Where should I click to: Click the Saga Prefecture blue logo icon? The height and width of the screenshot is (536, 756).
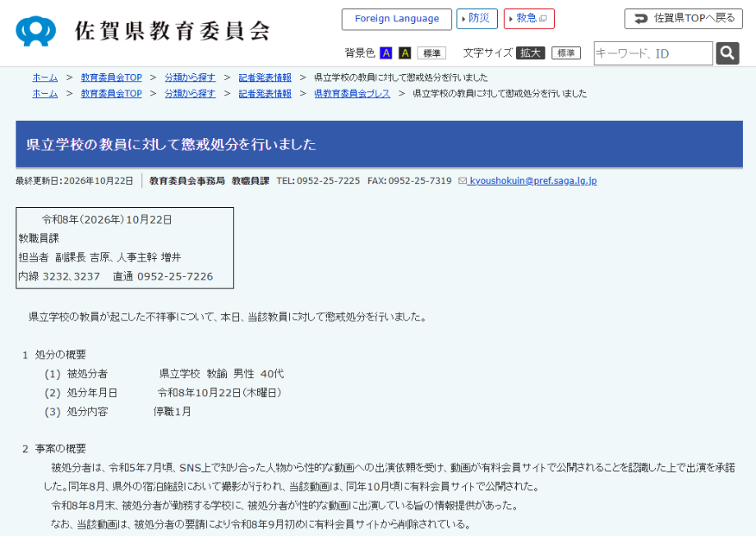pos(35,30)
